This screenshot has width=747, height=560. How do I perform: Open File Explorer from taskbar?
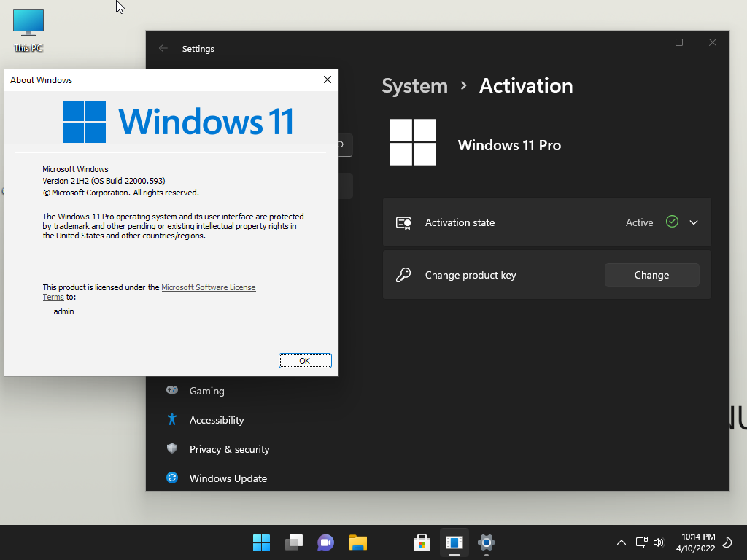tap(357, 542)
